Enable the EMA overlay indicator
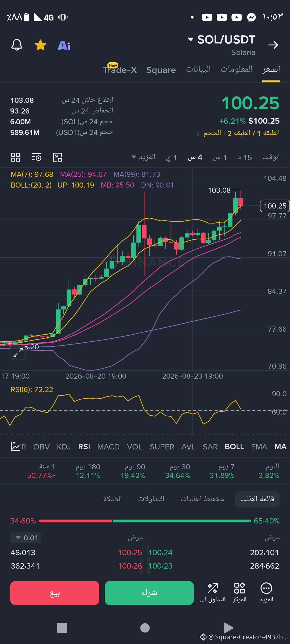The height and width of the screenshot is (644, 290). (259, 447)
